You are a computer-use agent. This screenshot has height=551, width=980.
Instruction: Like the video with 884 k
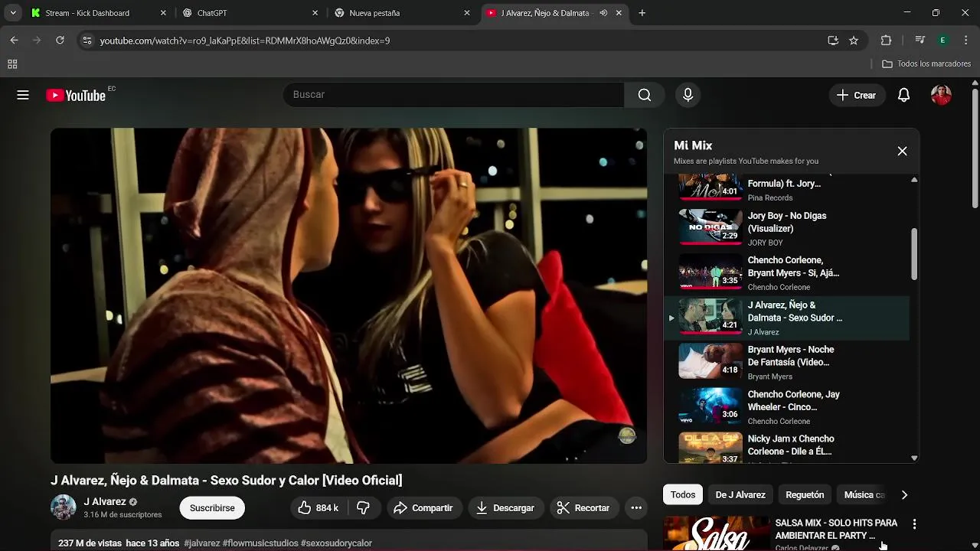[318, 508]
